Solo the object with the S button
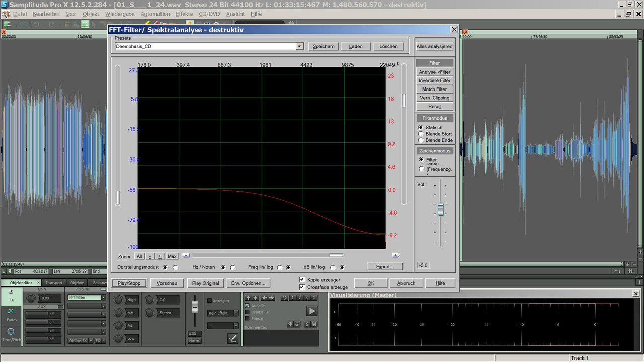This screenshot has height=362, width=644. point(307,324)
